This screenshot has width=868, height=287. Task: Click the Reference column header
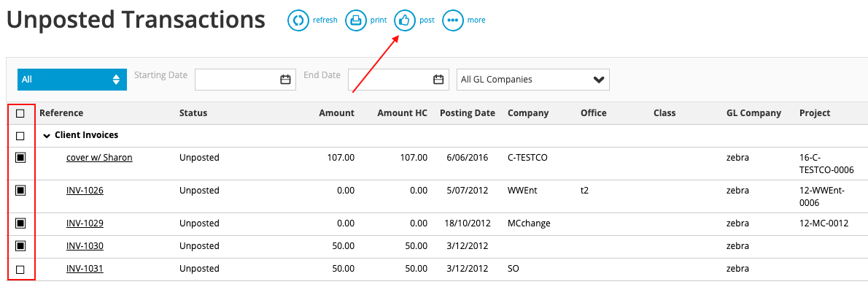point(61,113)
